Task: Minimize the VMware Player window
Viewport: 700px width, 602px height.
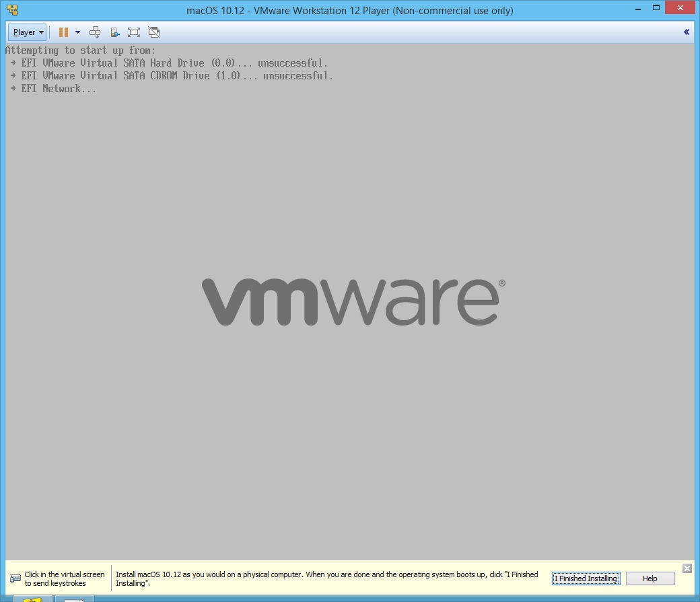Action: (638, 9)
